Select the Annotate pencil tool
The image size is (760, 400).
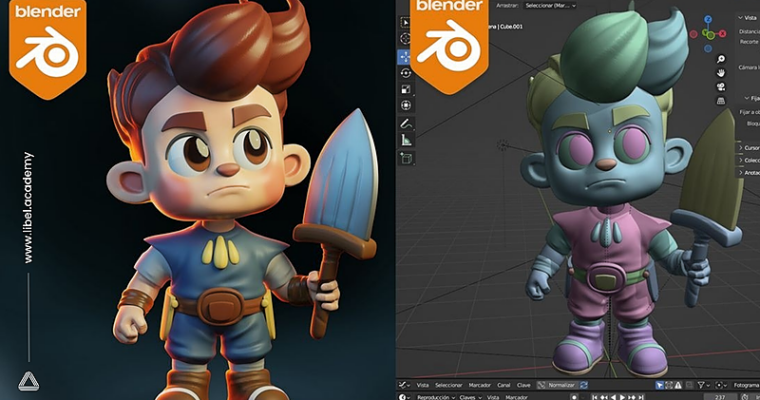pyautogui.click(x=406, y=124)
